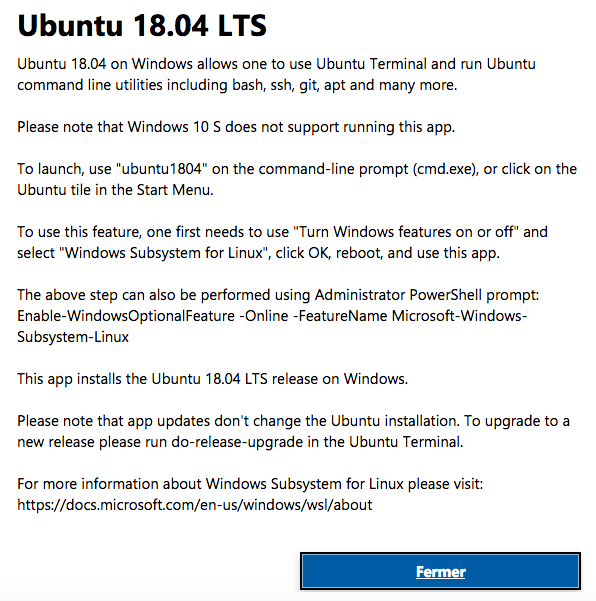Click the "Please note that app updates" sentence

coord(294,431)
